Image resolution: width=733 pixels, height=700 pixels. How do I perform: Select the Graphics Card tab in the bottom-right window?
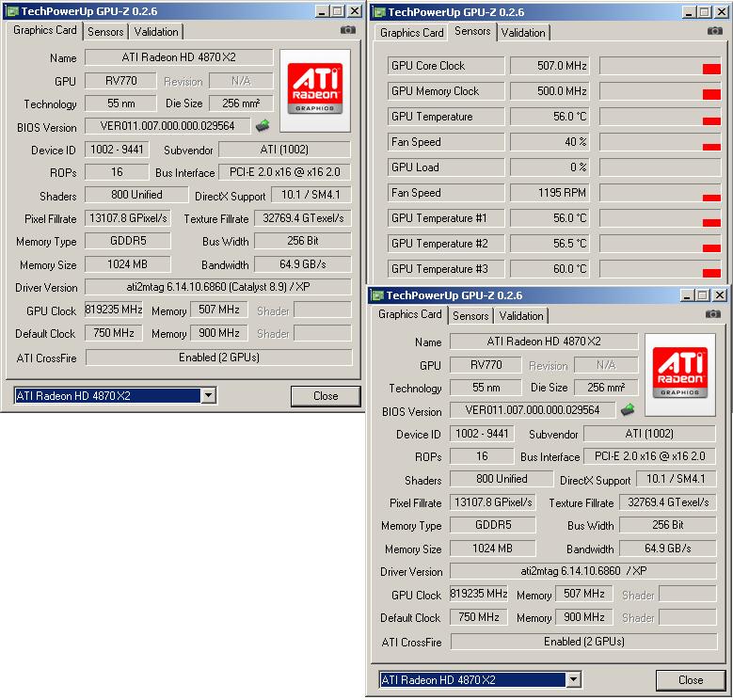click(x=410, y=314)
